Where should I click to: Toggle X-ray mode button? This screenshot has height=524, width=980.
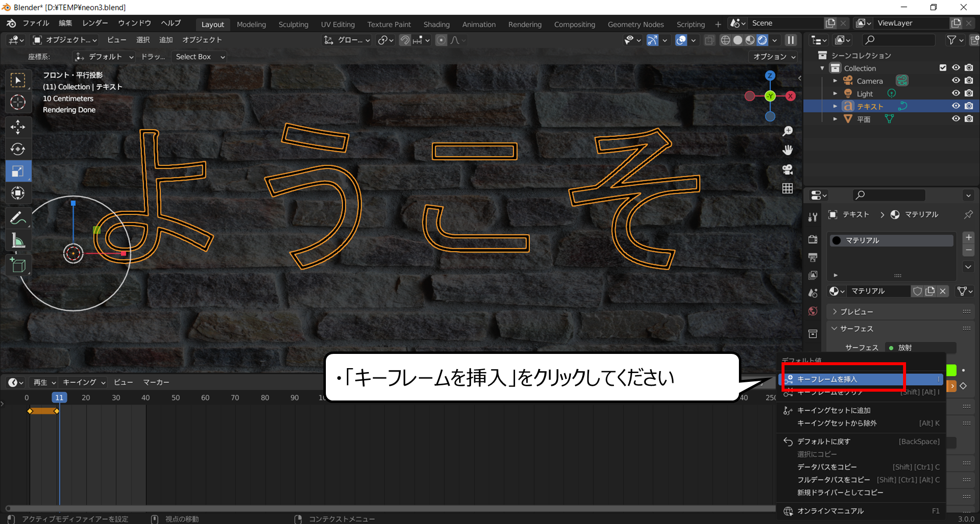coord(709,40)
